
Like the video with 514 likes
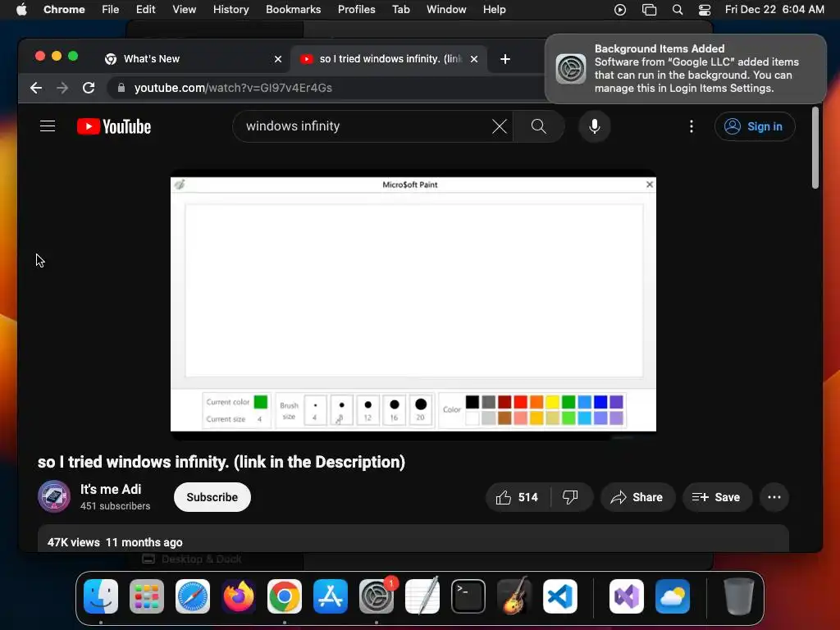coord(517,497)
